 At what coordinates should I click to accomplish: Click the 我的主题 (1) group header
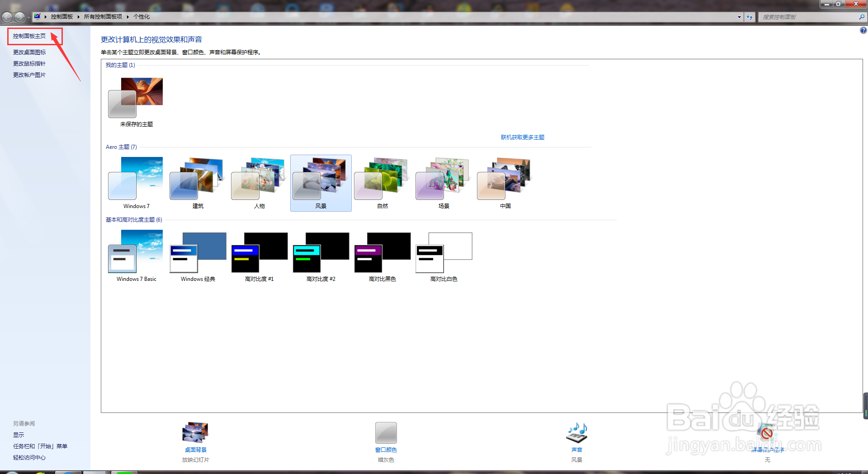pyautogui.click(x=120, y=65)
